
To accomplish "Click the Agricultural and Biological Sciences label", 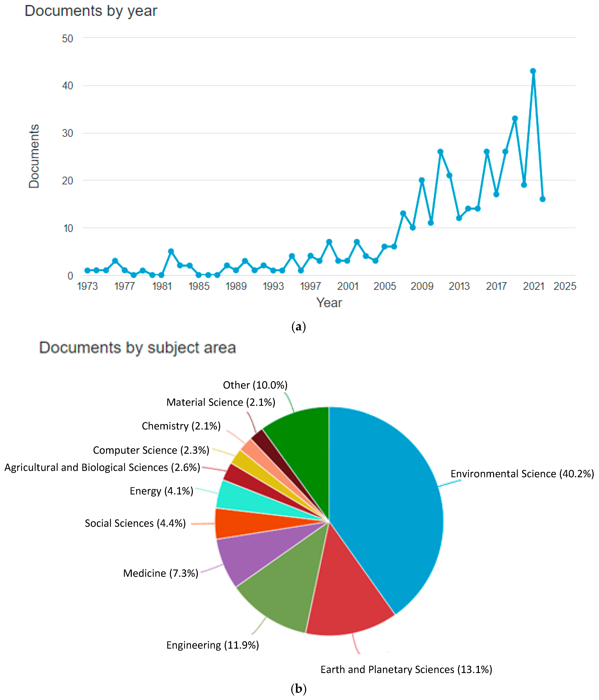I will click(x=102, y=467).
